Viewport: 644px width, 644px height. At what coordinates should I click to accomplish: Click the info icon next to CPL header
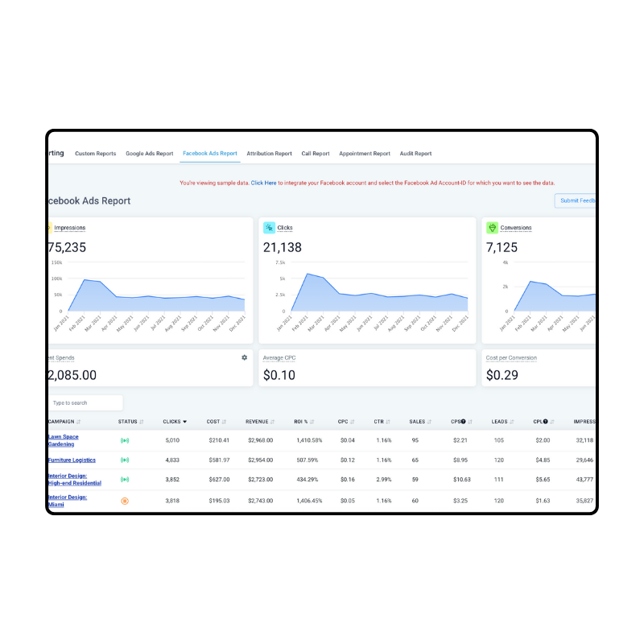pyautogui.click(x=546, y=421)
